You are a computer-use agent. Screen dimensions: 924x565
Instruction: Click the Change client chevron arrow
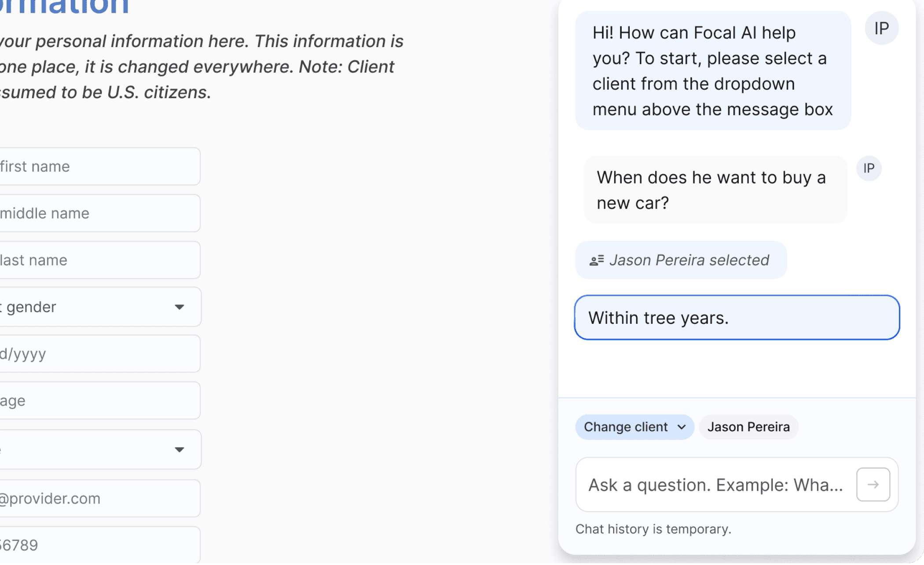click(682, 427)
